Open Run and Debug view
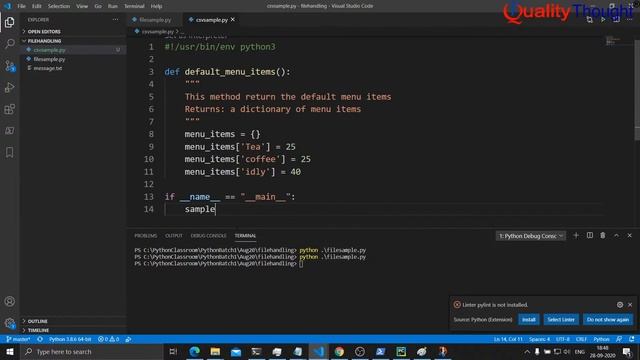The height and width of the screenshot is (360, 640). pos(9,87)
